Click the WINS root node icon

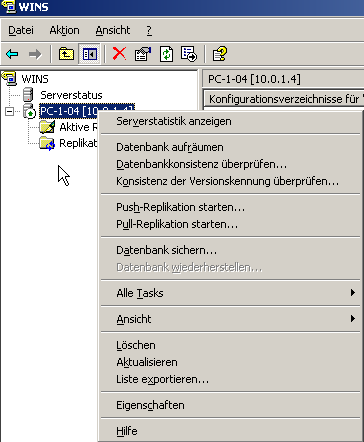coord(9,78)
